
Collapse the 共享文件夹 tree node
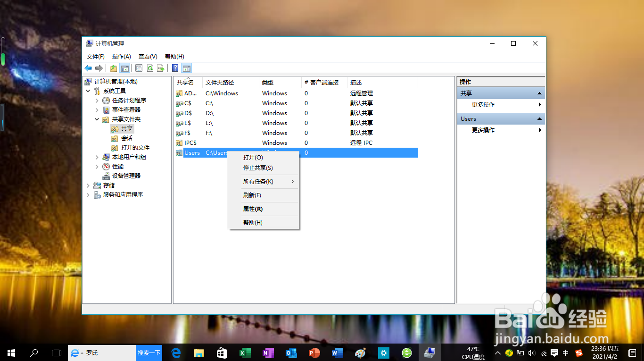[97, 119]
